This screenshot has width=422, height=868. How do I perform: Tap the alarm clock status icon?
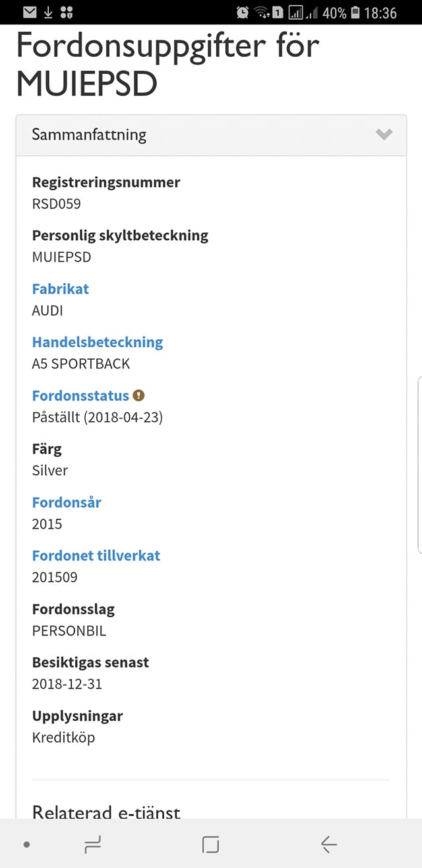(x=243, y=13)
